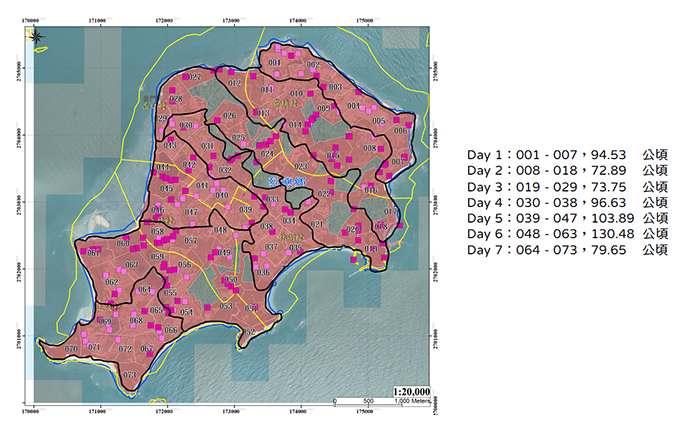Select the 'Day 2：008 - 018' legend line
Viewport: 700px width, 423px height.
(x=567, y=170)
